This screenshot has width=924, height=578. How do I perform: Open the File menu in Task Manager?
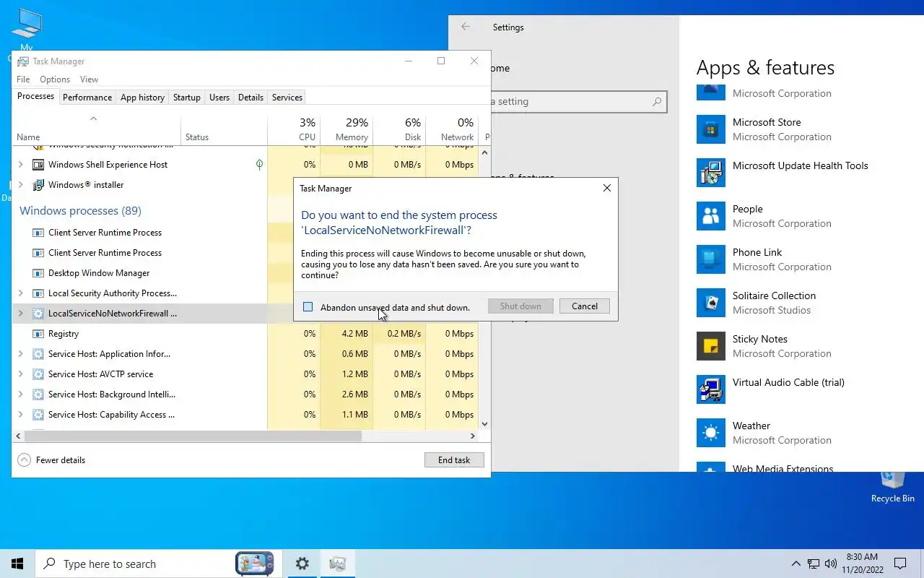23,79
